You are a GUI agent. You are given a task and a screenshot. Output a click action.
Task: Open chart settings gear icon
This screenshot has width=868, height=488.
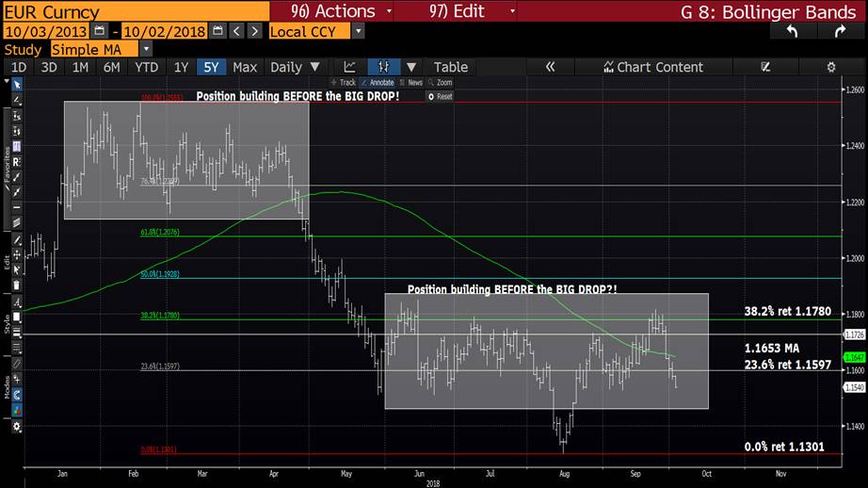point(830,67)
